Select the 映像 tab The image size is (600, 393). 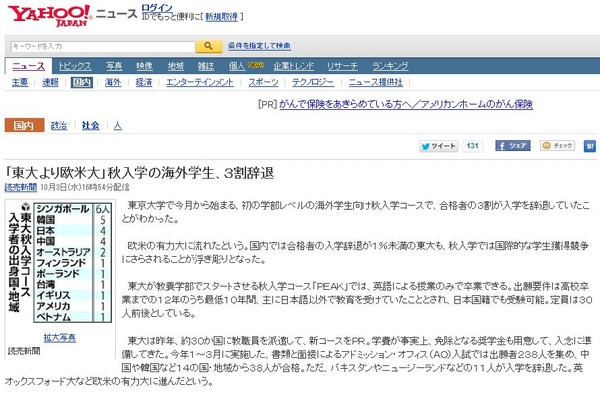click(x=145, y=66)
